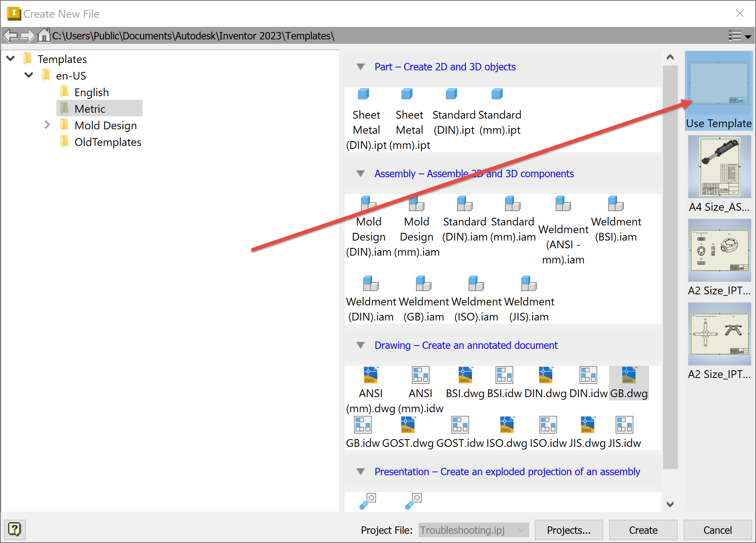The width and height of the screenshot is (756, 543).
Task: Choose the GOST.dwg drawing template
Action: point(407,424)
